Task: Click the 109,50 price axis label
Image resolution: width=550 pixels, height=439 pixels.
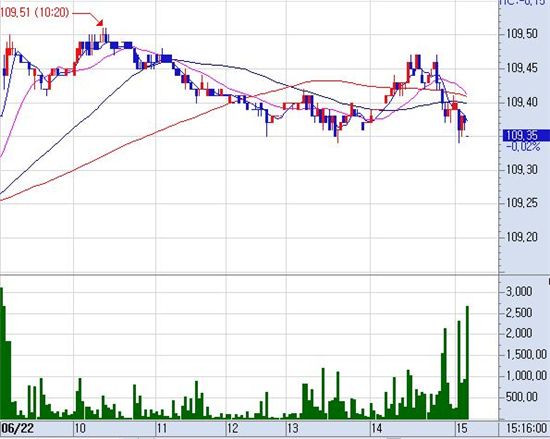Action: pos(522,34)
